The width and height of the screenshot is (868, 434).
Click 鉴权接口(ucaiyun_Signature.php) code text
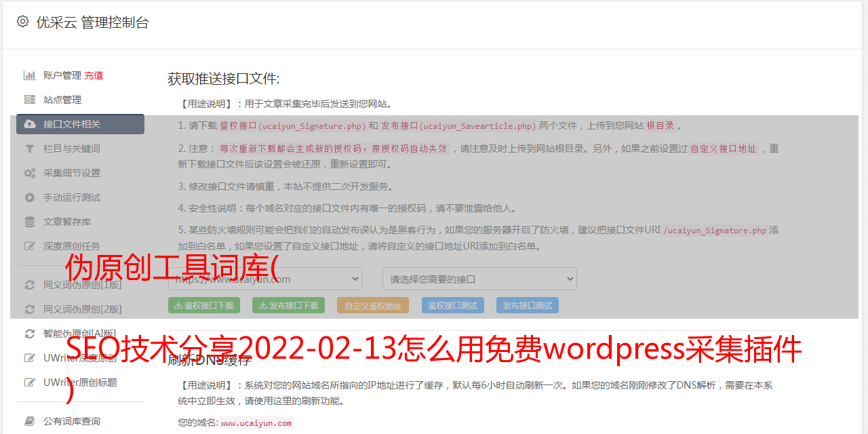[293, 125]
